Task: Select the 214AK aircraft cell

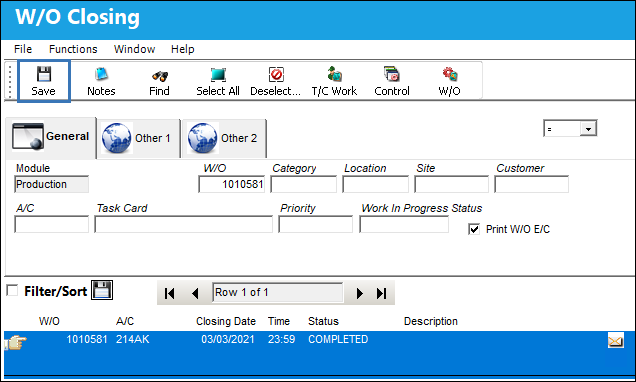Action: (x=133, y=339)
